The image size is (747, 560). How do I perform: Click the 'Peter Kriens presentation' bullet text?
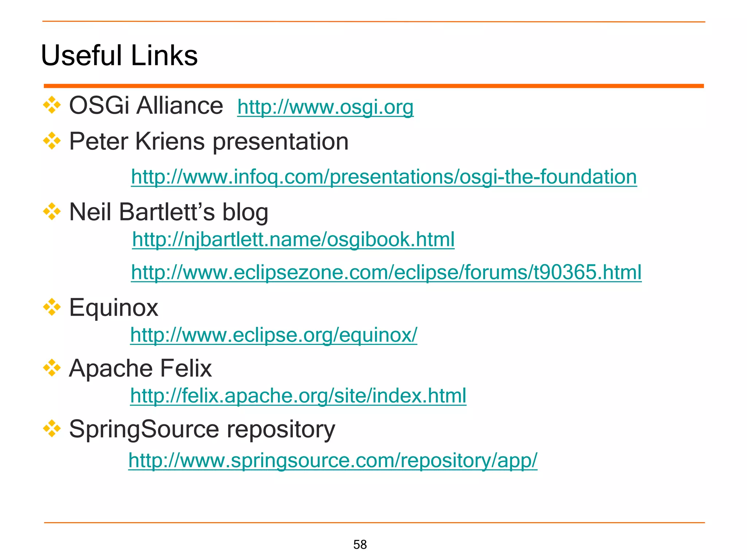click(x=209, y=142)
